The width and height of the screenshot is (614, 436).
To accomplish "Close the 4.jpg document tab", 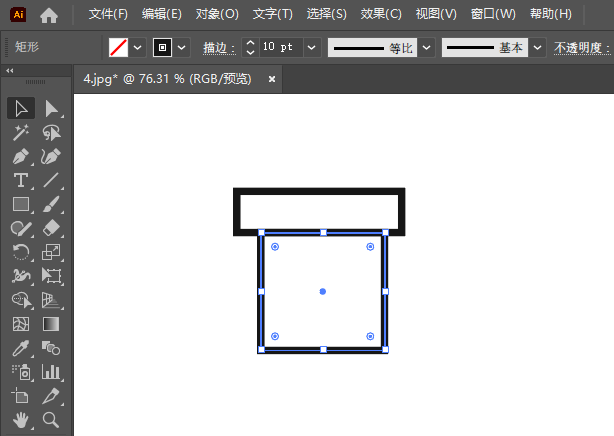I will click(272, 79).
